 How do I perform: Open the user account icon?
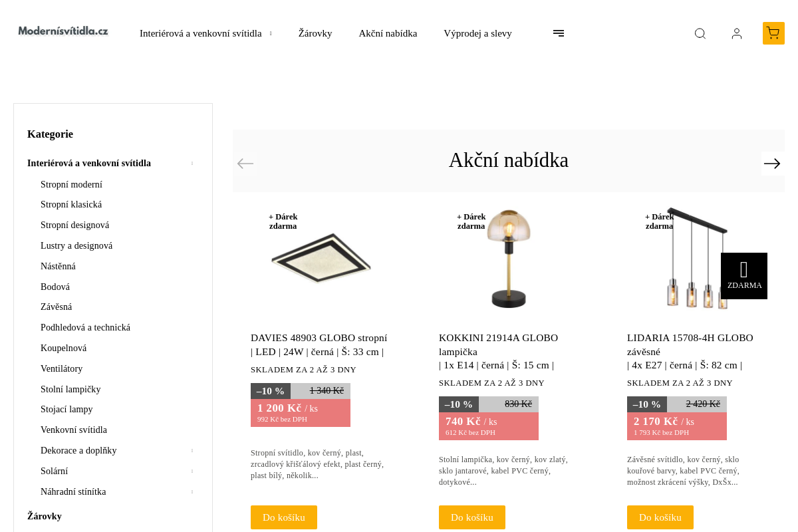pos(737,33)
